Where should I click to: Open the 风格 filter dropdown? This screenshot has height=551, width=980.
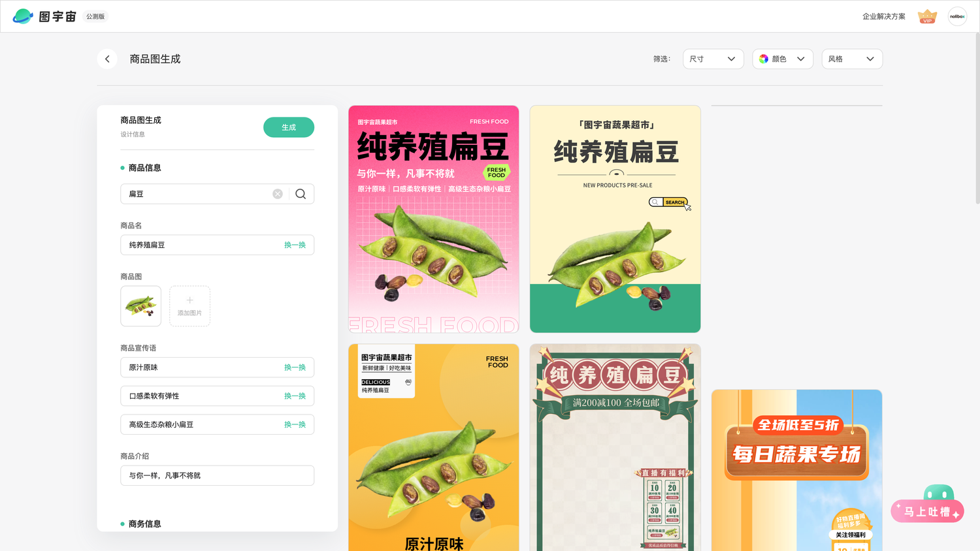coord(852,59)
